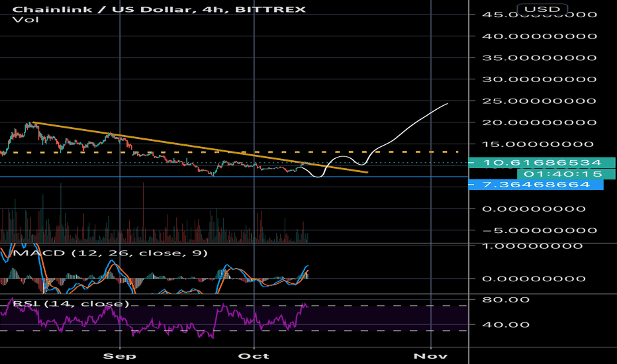
Task: Click the 45.00000000 price axis value
Action: pos(540,15)
